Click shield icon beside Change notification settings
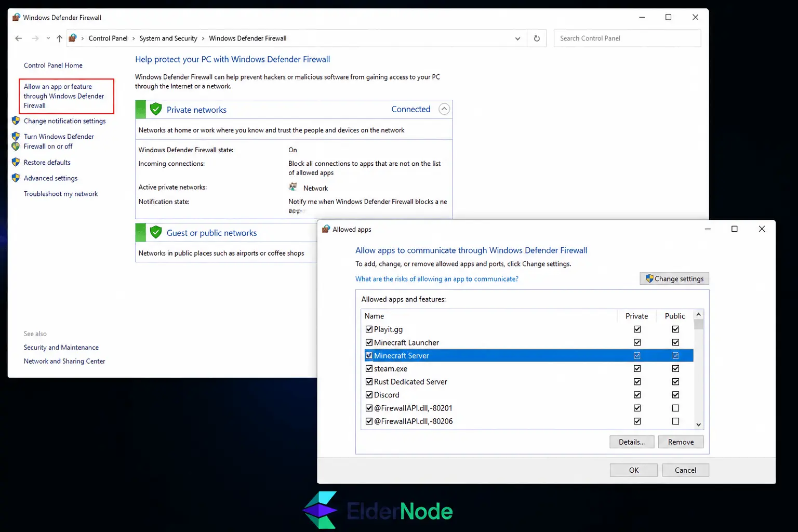 tap(16, 121)
